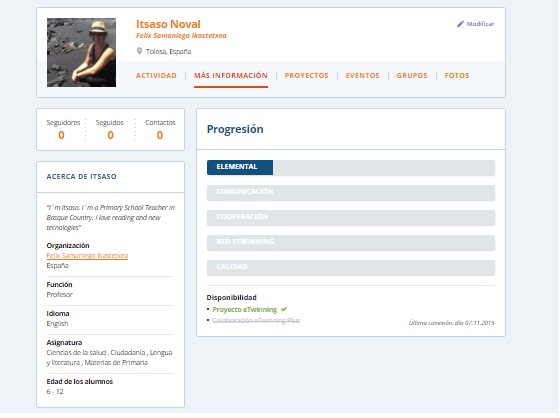Click the España text under Organización
The image size is (560, 418).
57,265
